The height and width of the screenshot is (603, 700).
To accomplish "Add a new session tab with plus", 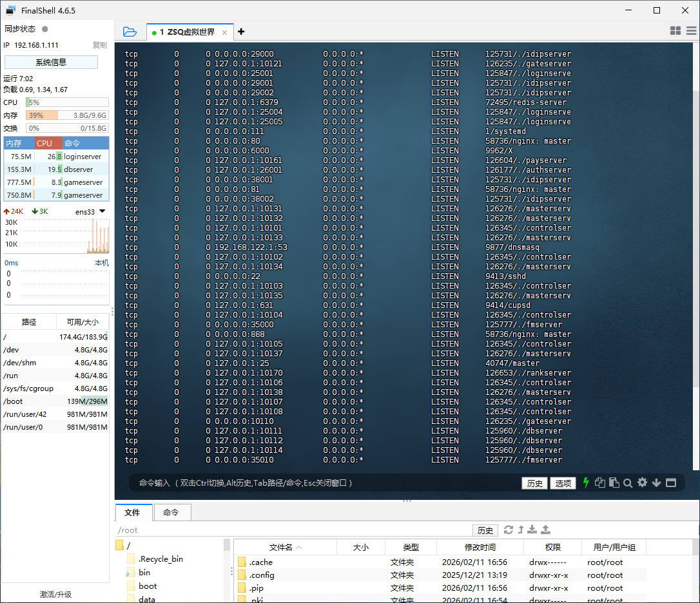I will 241,32.
